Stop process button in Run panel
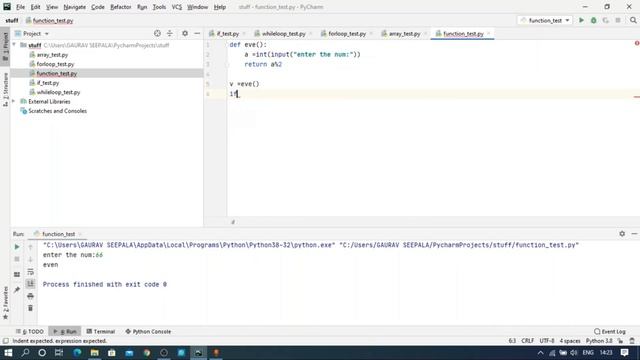The image size is (640, 360). [x=17, y=260]
